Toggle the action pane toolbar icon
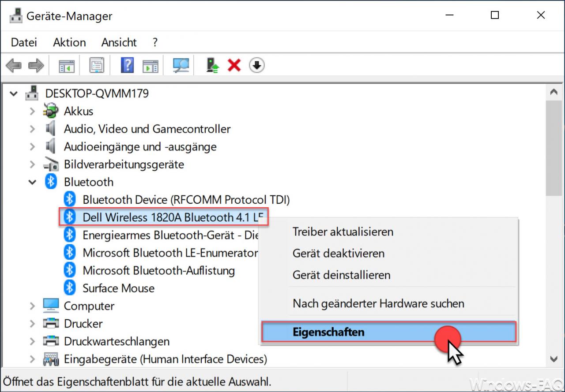The width and height of the screenshot is (565, 392). point(151,66)
